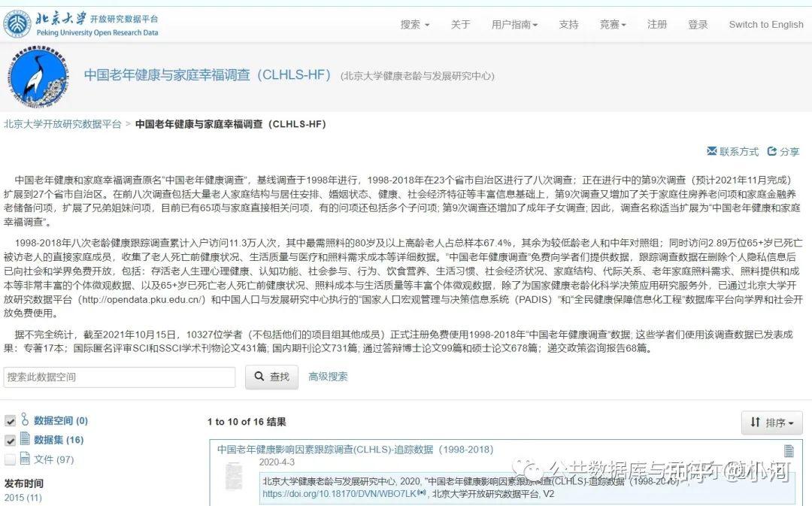This screenshot has height=506, width=812.
Task: Click the 数据集 (16) filter label
Action: [x=59, y=440]
